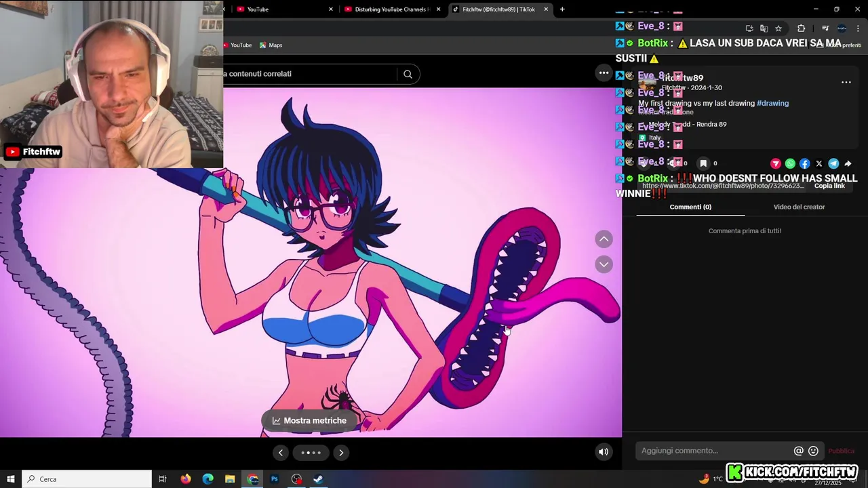Share to Facebook
This screenshot has width=868, height=488.
point(804,163)
